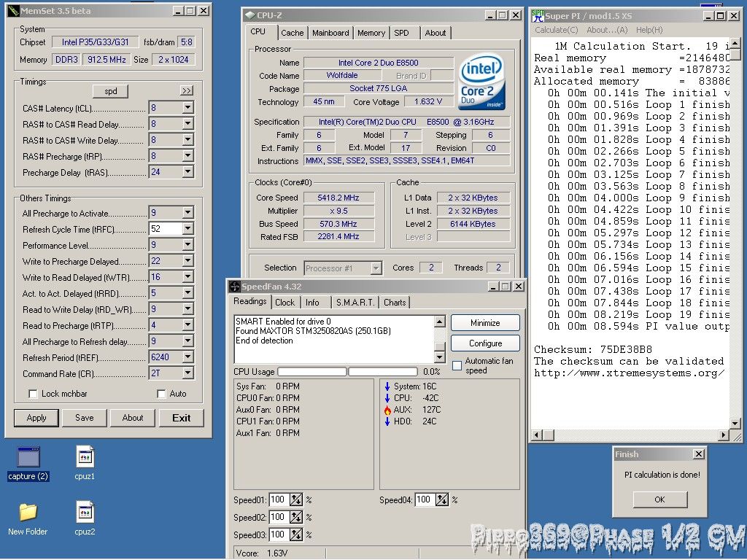Open the RAS# Precharge (tRP) dropdown

(188, 156)
